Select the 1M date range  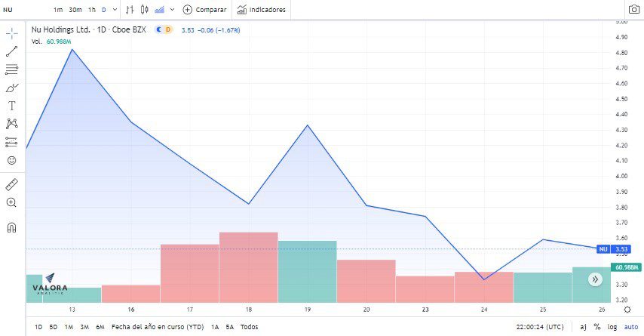(69, 327)
